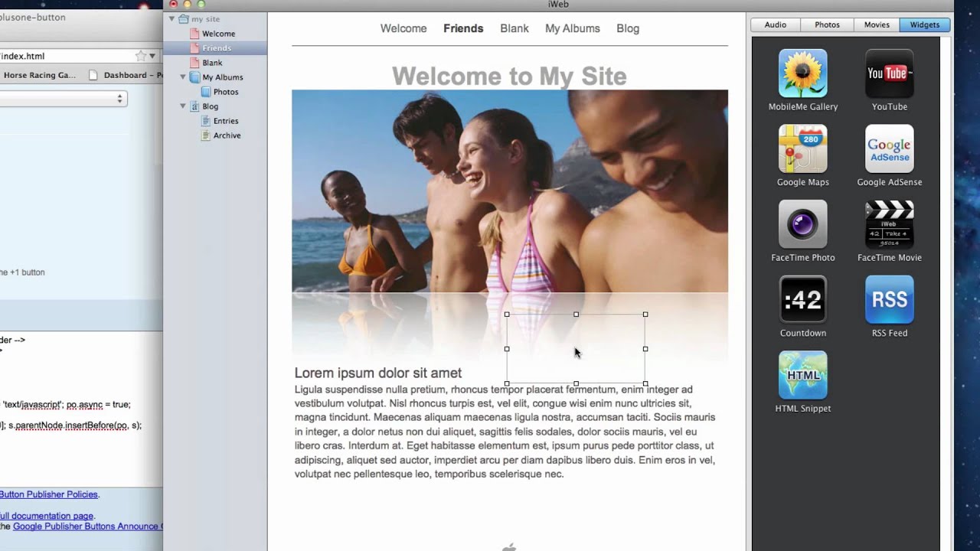Click the Welcome page icon in sidebar
Image resolution: width=980 pixels, height=551 pixels.
point(194,34)
